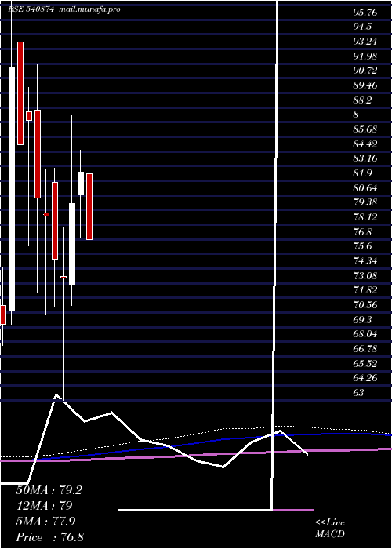Click the 80.64 price axis label
Viewport: 392px width, 549px height.
[365, 188]
